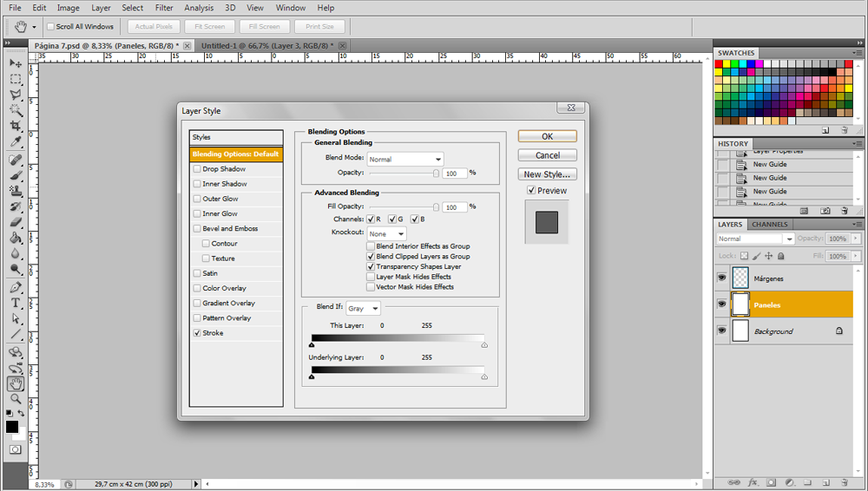Click the add layer style fx icon

tap(753, 482)
